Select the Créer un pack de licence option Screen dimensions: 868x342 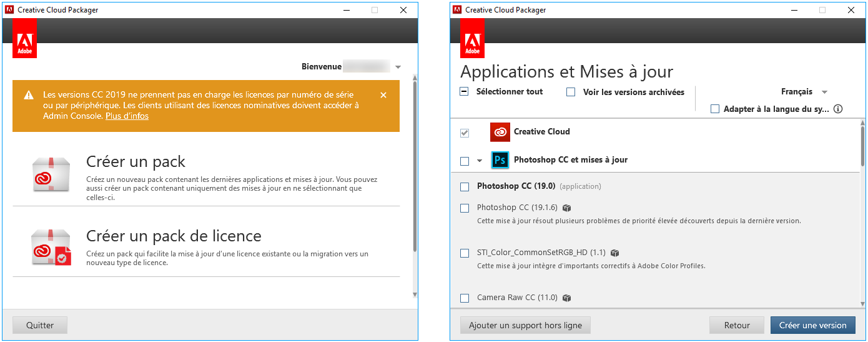pos(174,236)
